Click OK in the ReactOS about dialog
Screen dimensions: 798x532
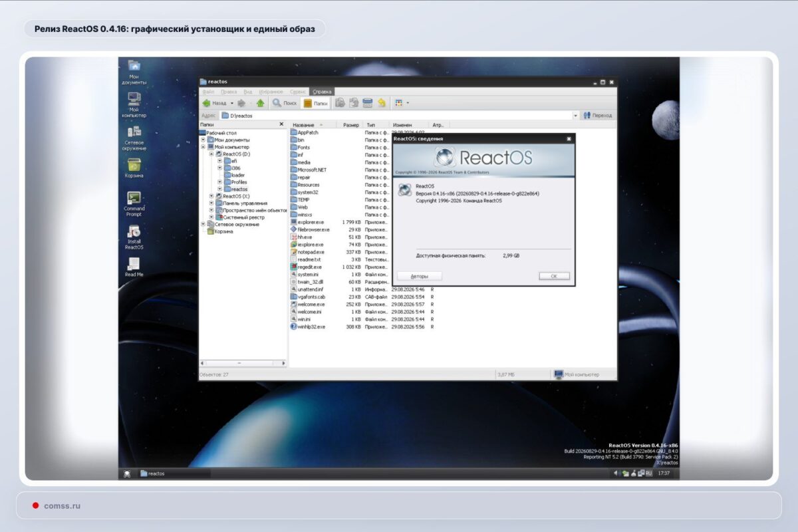tap(554, 276)
